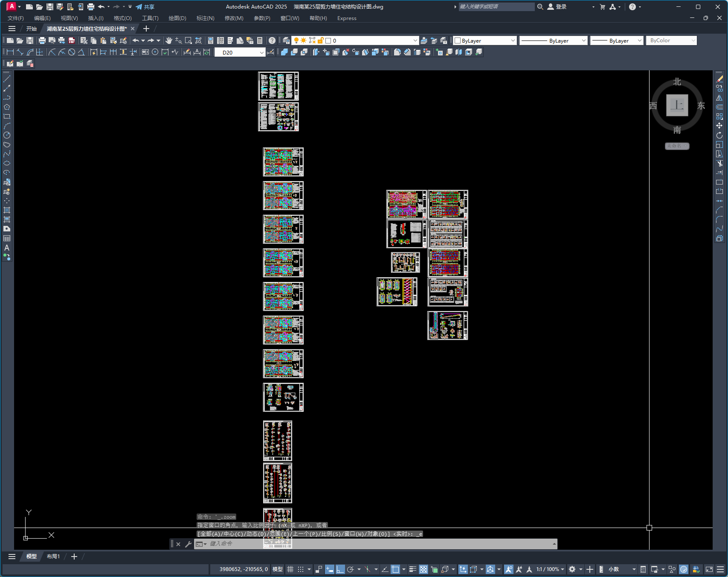Click the Workspace Switching gear icon
This screenshot has width=728, height=577.
tap(572, 569)
